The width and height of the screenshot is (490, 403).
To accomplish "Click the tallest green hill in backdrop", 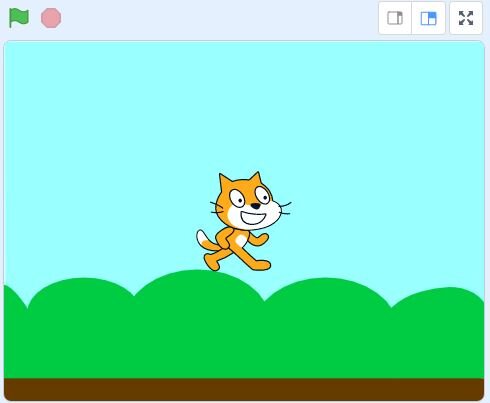I will tap(199, 300).
